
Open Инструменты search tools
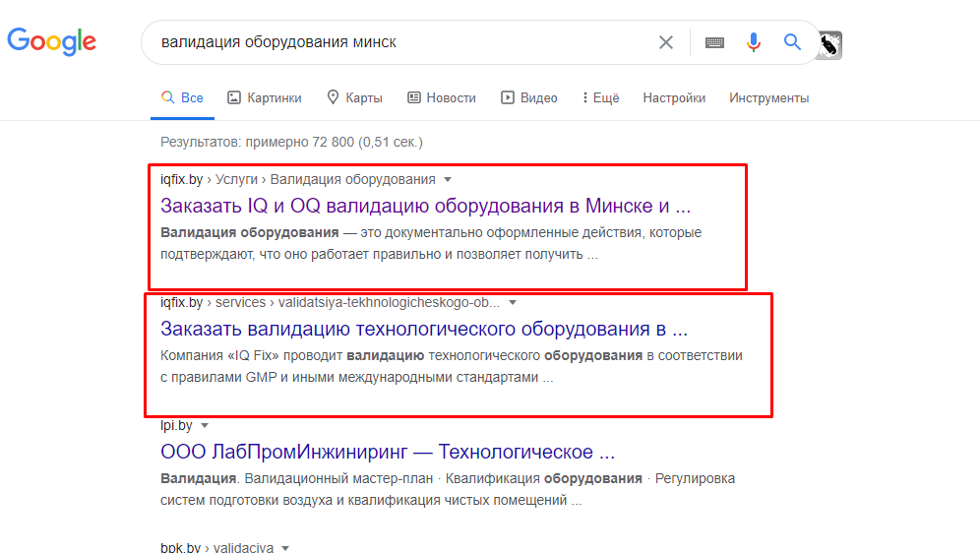click(768, 98)
